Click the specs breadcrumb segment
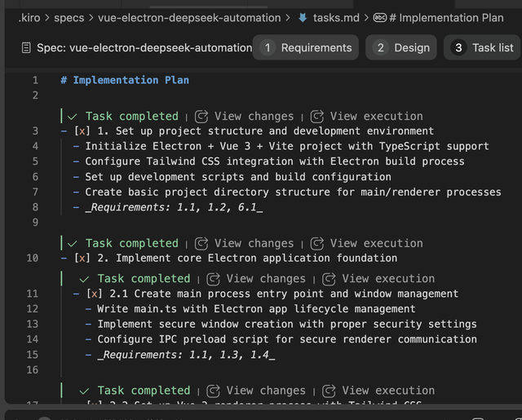The image size is (522, 420). pyautogui.click(x=69, y=18)
